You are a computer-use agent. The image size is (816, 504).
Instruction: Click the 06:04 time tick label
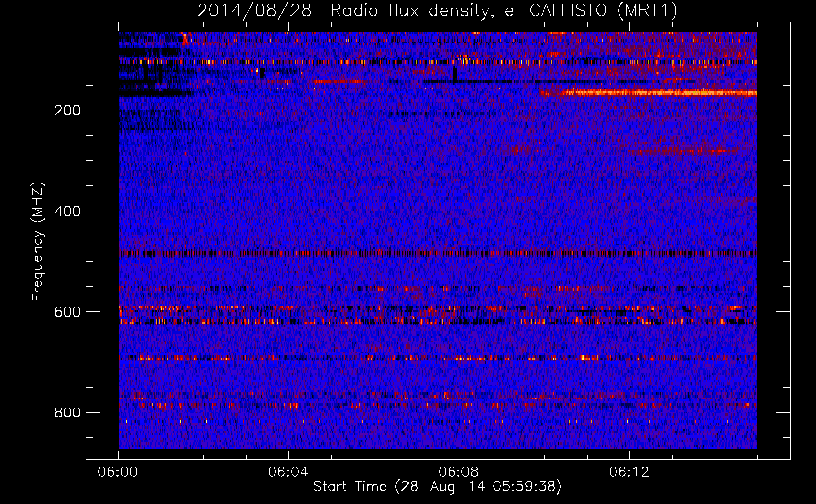(288, 472)
